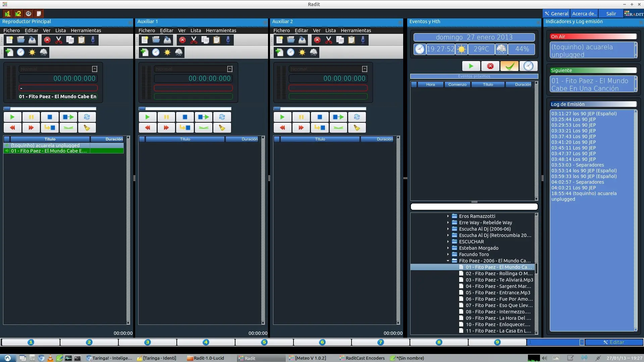The image size is (644, 362).
Task: Toggle loop button in Auxiliar 1 player
Action: (222, 117)
